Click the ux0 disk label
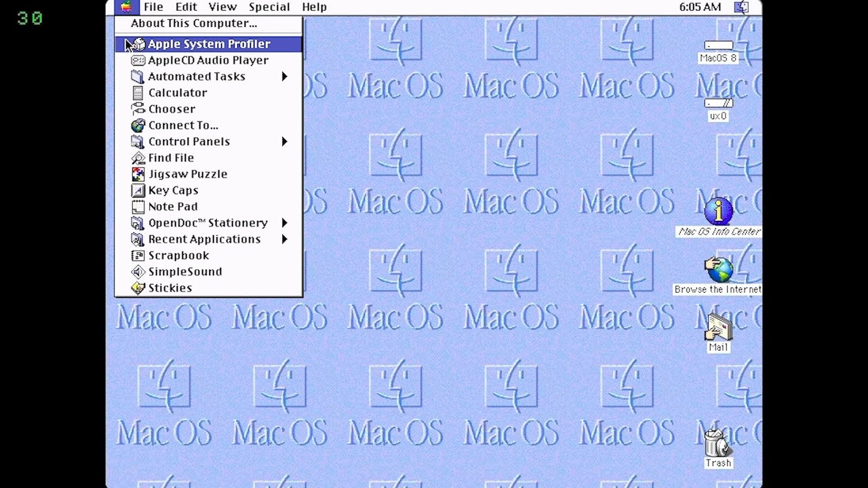868x488 pixels. (718, 116)
